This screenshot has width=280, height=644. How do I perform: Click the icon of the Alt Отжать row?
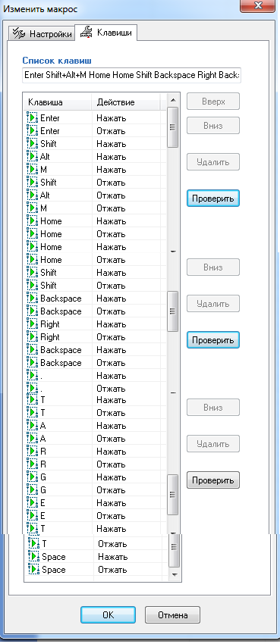point(32,195)
